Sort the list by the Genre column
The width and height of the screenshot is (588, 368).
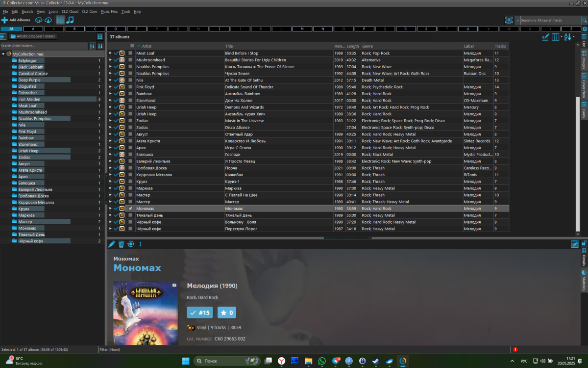coord(412,46)
